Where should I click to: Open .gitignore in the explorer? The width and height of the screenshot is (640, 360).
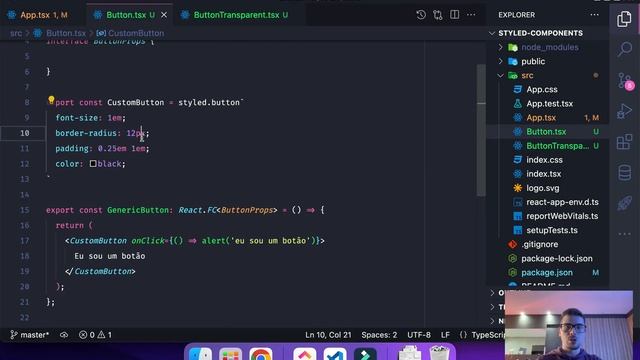(x=539, y=244)
